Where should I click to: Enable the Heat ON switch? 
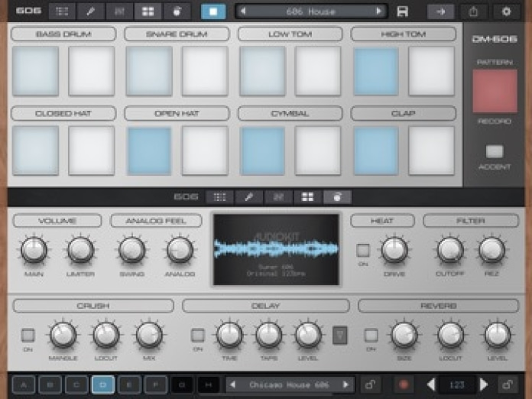point(363,250)
